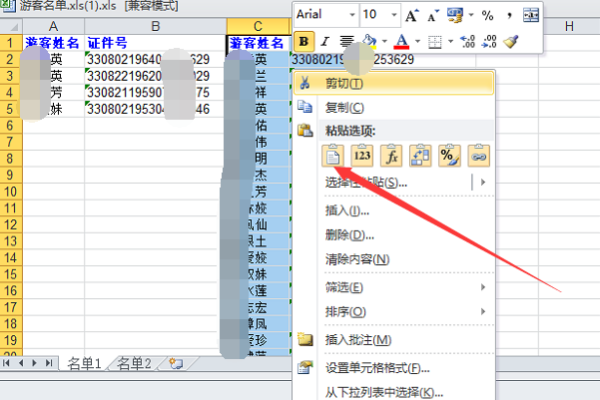Go to next sheet navigation arrow
The width and height of the screenshot is (600, 400).
click(x=34, y=363)
